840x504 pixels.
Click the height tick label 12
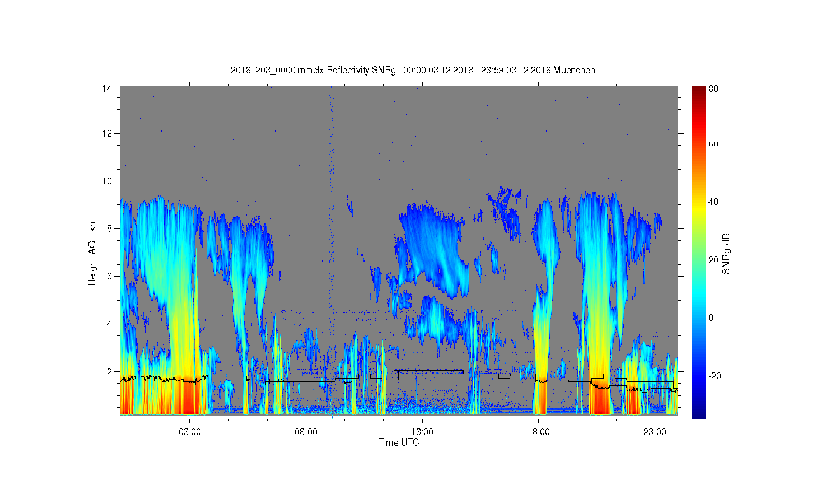pyautogui.click(x=106, y=133)
